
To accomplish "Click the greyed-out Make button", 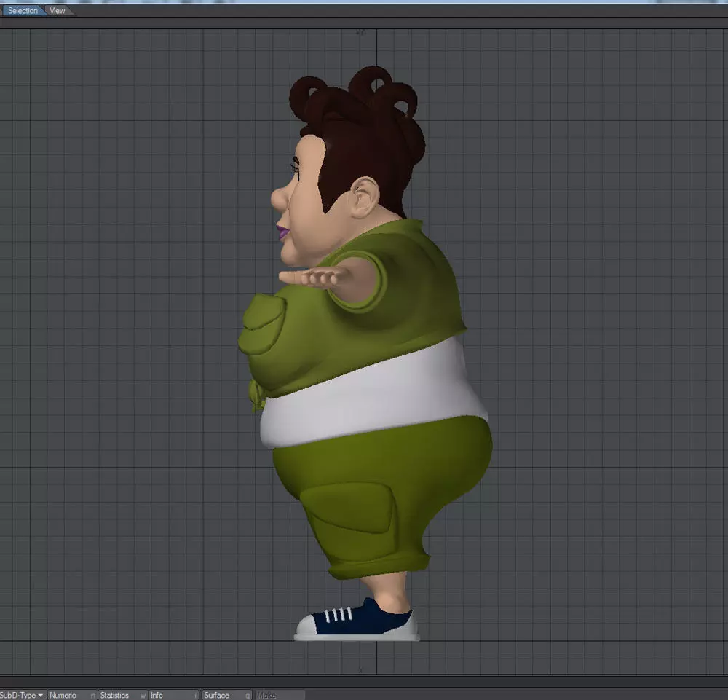I will [280, 695].
